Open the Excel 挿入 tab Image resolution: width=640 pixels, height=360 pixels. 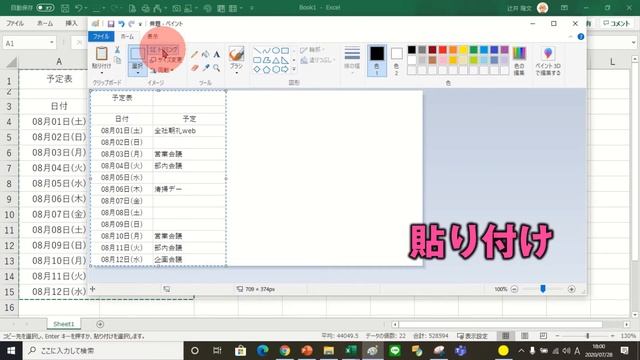[x=71, y=23]
